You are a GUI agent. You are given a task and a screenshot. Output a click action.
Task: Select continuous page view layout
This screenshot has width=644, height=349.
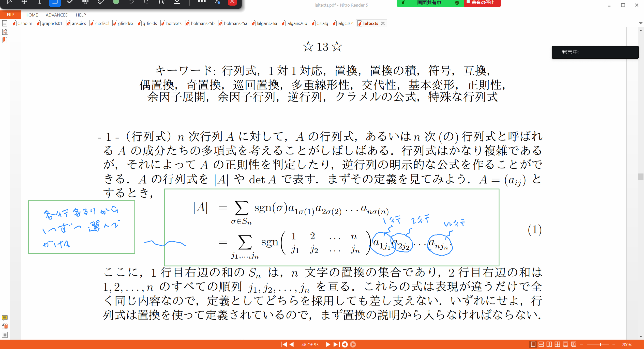[541, 344]
